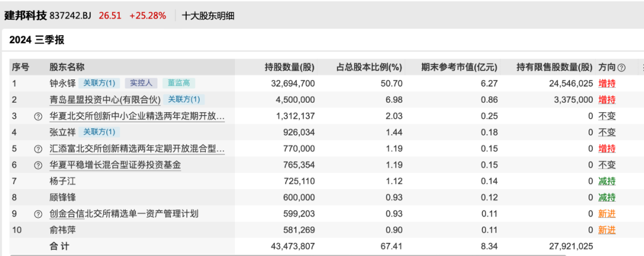This screenshot has height=256, width=644.
Task: Click the question mark icon in row 5
Action: [x=38, y=149]
